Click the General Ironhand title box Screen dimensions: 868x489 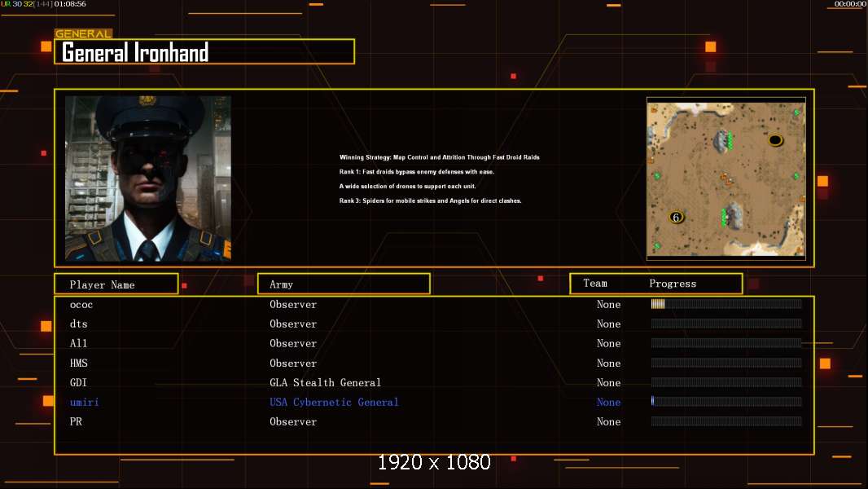point(204,51)
